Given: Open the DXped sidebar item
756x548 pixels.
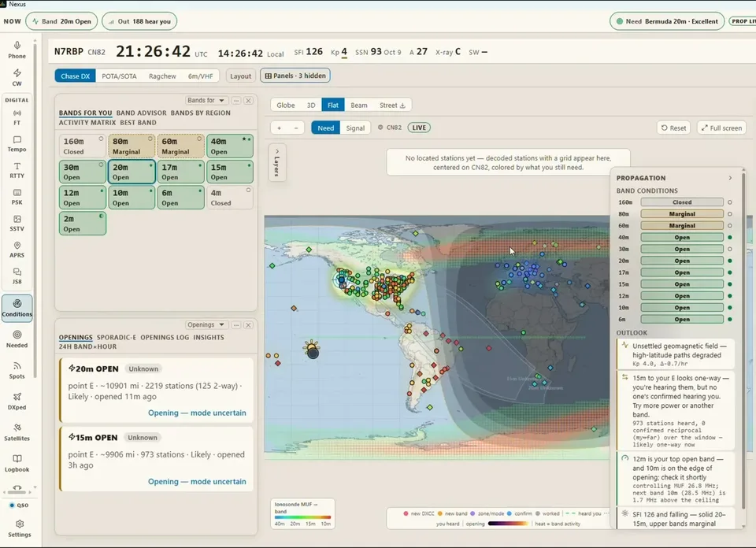Looking at the screenshot, I should [x=17, y=401].
